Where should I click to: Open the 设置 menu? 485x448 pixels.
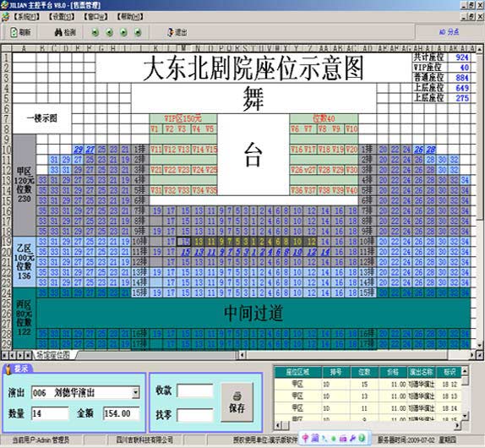coord(61,17)
